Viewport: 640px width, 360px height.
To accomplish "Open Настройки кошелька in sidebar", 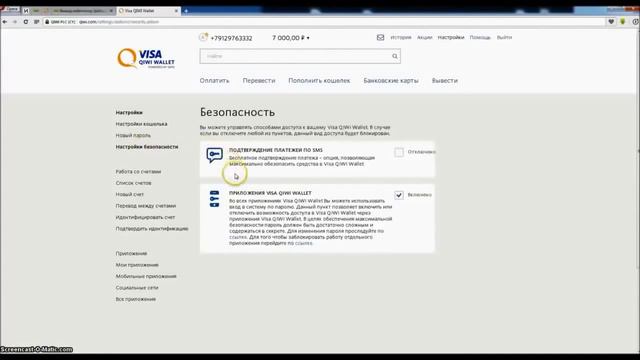I will [141, 124].
